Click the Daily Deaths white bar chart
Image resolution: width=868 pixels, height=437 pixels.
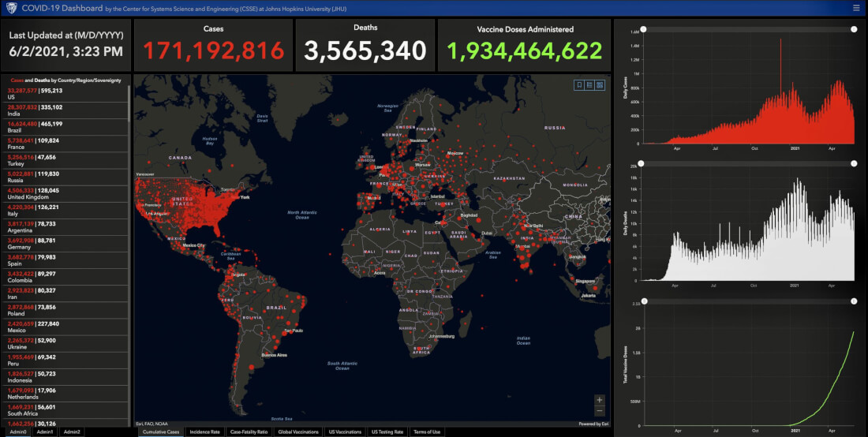tap(748, 230)
